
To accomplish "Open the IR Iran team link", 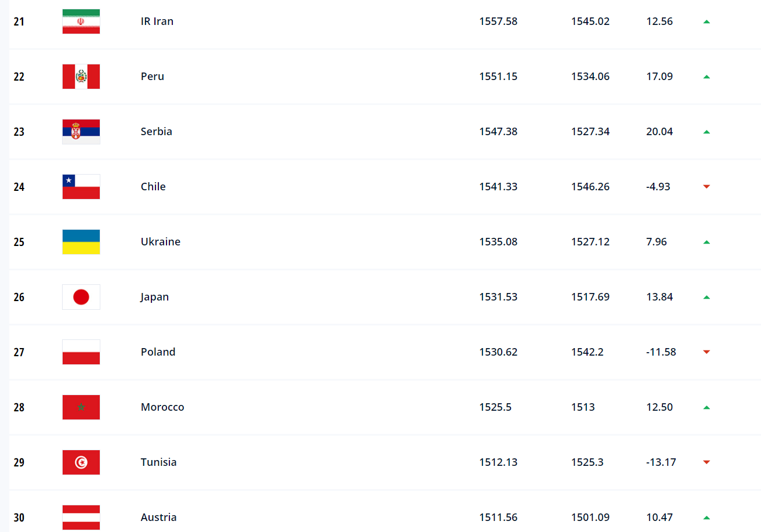I will pyautogui.click(x=157, y=21).
